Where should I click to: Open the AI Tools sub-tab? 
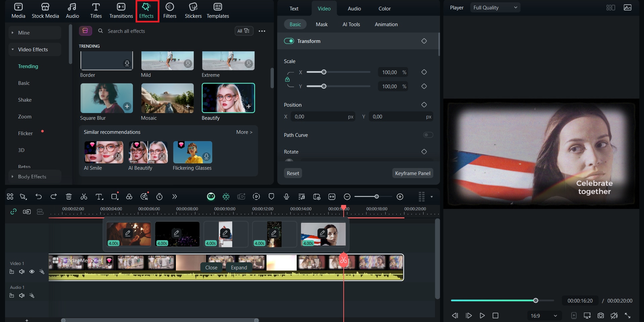[351, 24]
